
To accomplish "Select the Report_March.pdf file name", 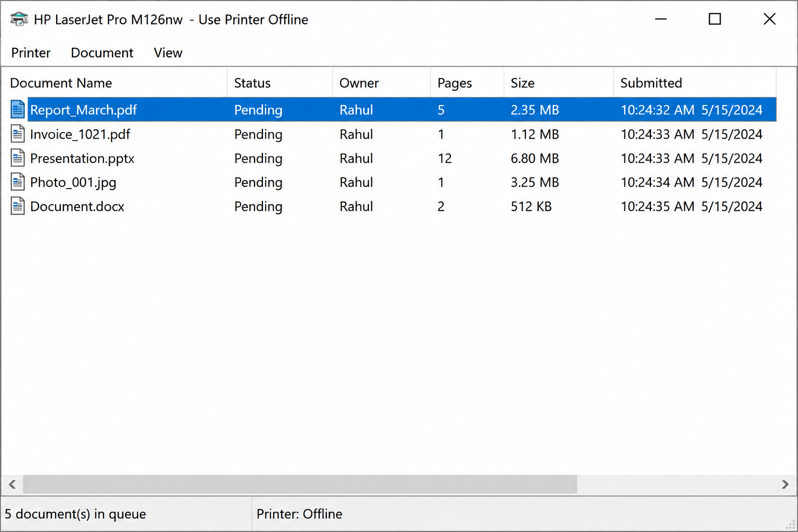I will (84, 110).
